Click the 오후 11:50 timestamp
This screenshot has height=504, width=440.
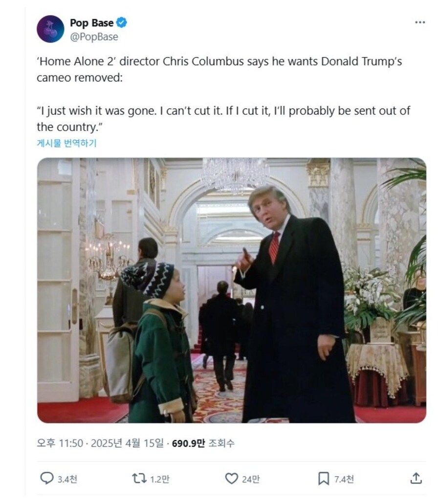pyautogui.click(x=60, y=443)
